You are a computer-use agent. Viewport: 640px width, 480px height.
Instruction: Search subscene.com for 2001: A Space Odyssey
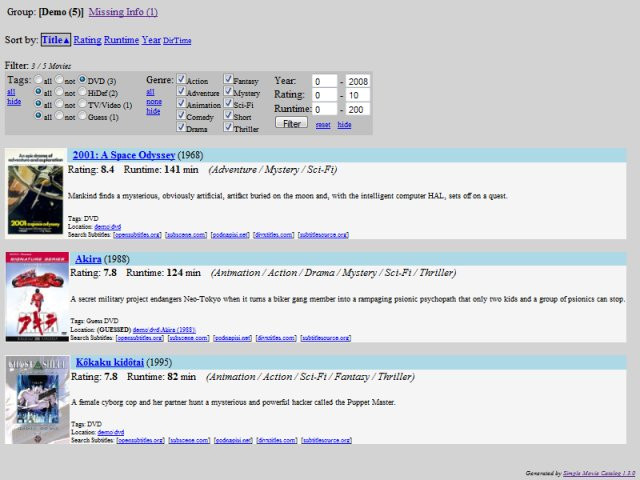click(x=186, y=235)
